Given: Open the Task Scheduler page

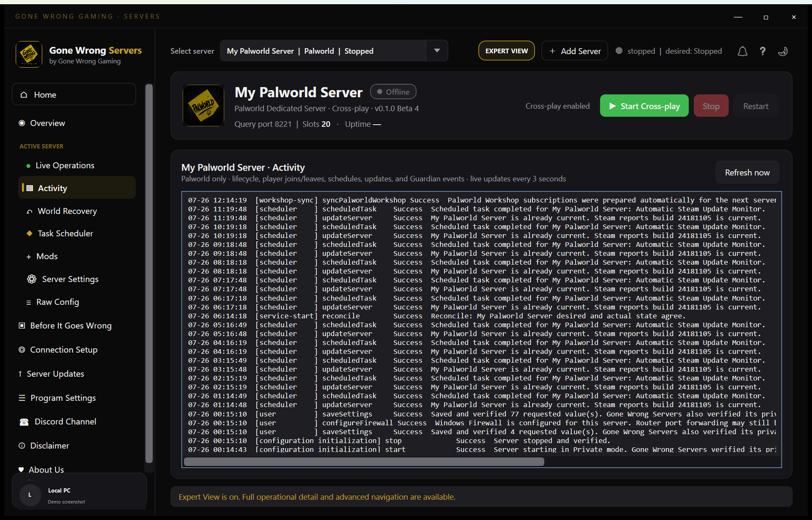Looking at the screenshot, I should [65, 233].
